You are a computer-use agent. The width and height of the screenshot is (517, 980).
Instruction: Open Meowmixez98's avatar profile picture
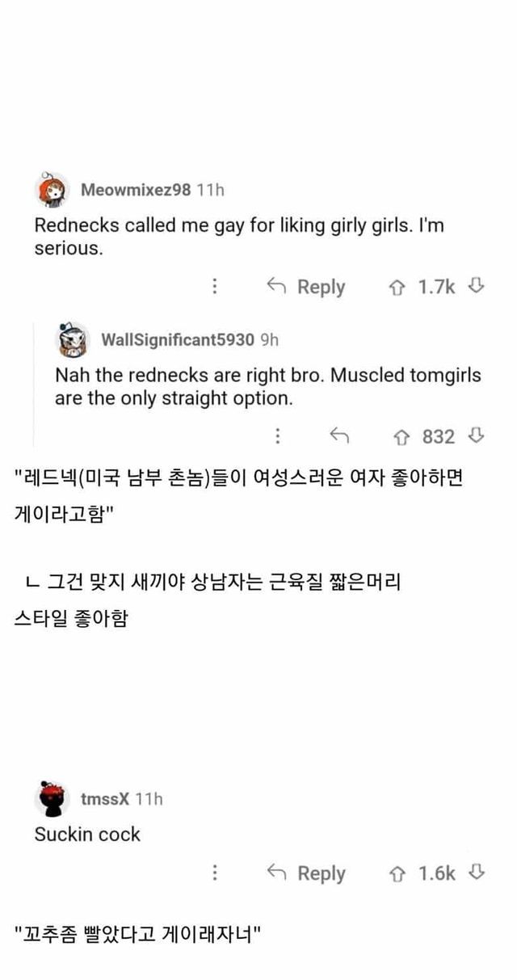[x=53, y=191]
